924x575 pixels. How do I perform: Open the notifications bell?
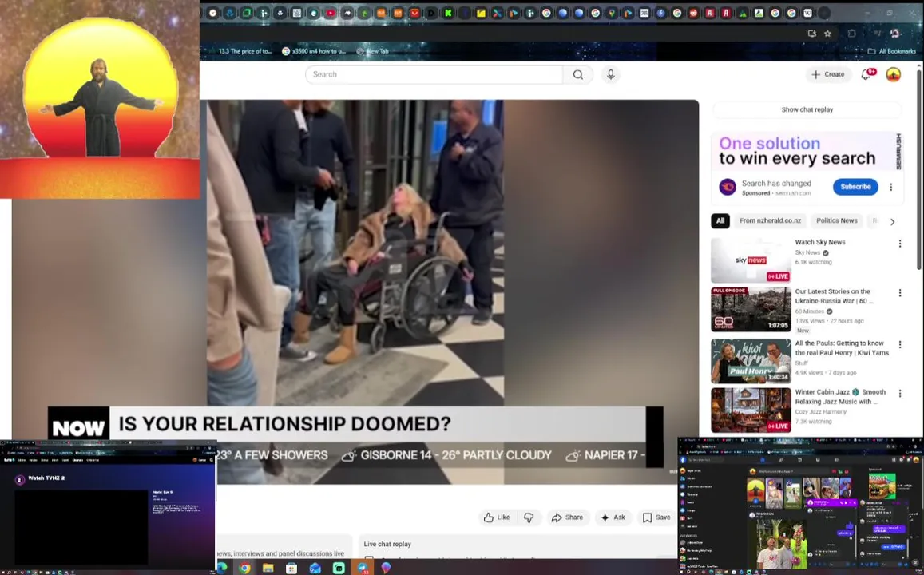tap(867, 74)
